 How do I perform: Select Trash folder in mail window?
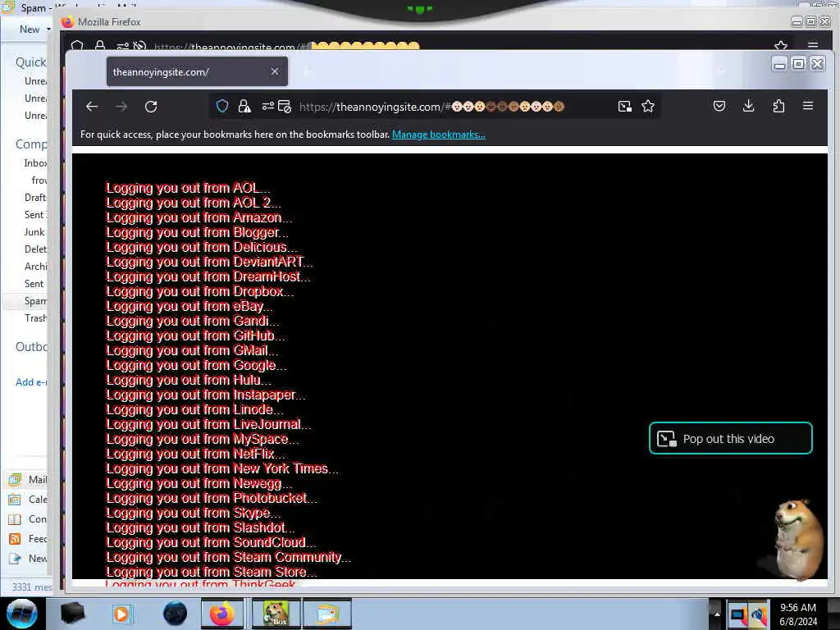(35, 318)
